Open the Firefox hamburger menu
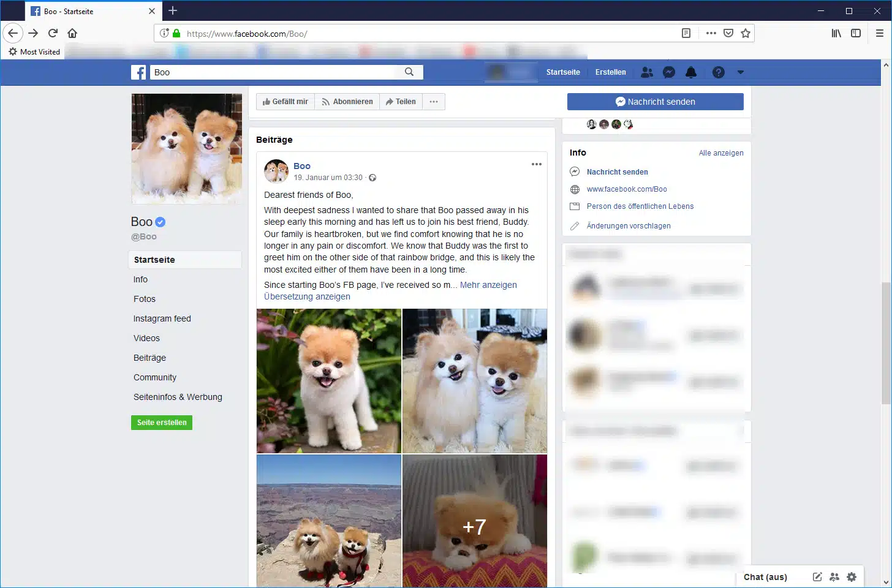 [879, 33]
